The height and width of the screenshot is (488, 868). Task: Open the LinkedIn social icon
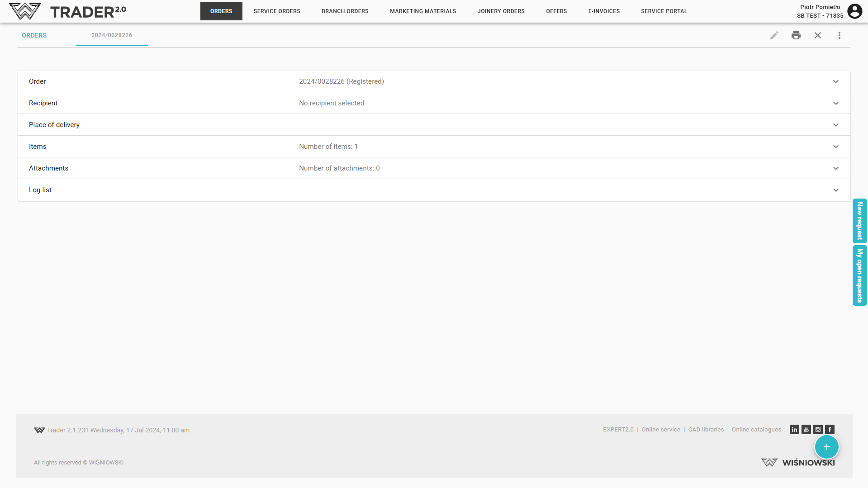point(794,430)
